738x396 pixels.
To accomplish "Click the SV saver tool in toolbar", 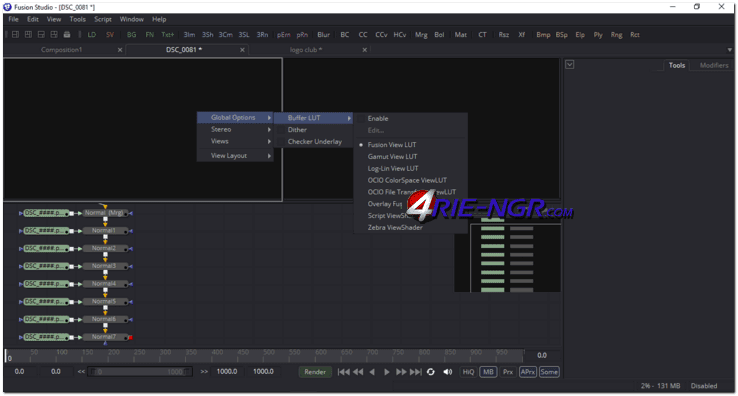I will coord(110,35).
